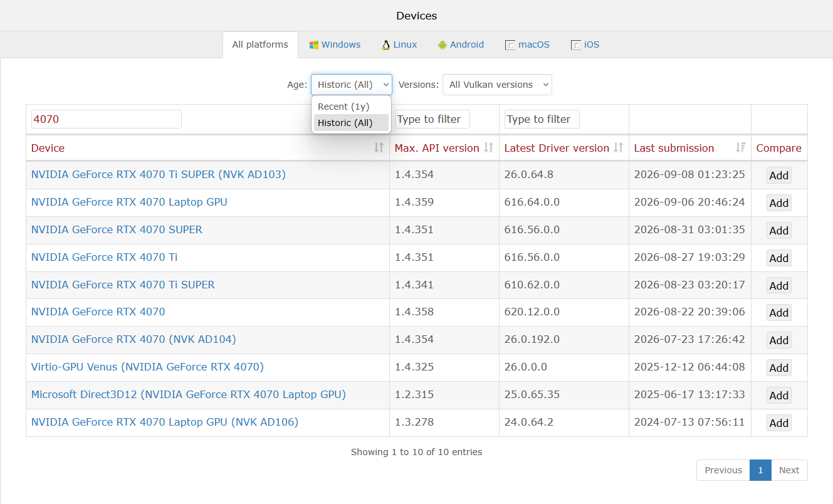Open NVIDIA GeForce RTX 4070 Laptop GPU link
This screenshot has width=833, height=504.
pos(129,202)
